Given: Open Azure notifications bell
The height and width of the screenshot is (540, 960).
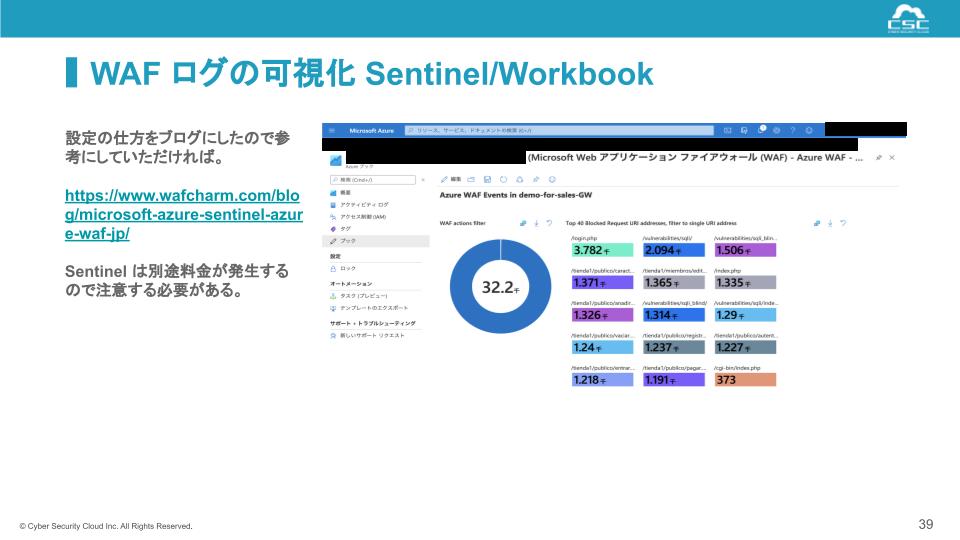Looking at the screenshot, I should (761, 130).
